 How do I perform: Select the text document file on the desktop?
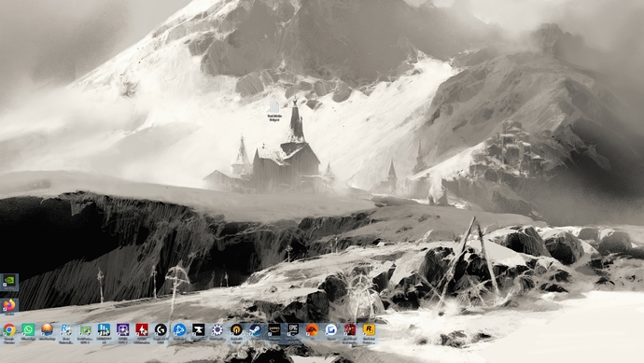point(274,111)
